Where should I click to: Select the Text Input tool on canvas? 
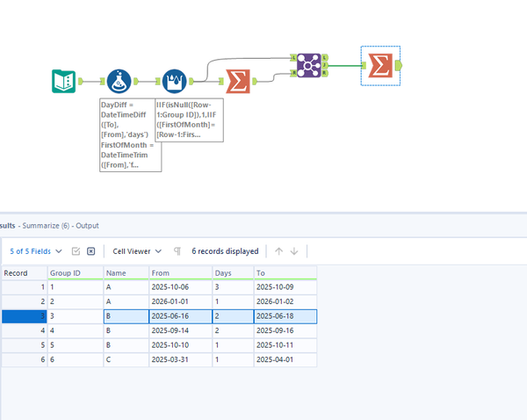(63, 81)
